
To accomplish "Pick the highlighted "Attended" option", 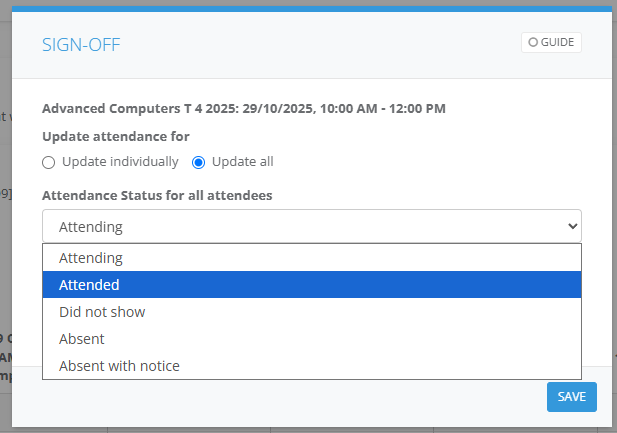I will click(90, 285).
